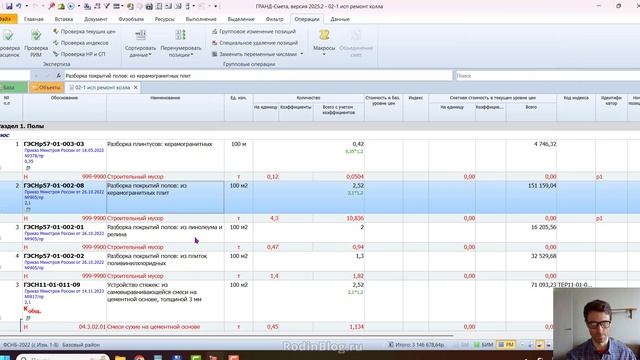Select row ГЭСНр57-01-002-02
This screenshot has width=640, height=360.
pos(54,256)
